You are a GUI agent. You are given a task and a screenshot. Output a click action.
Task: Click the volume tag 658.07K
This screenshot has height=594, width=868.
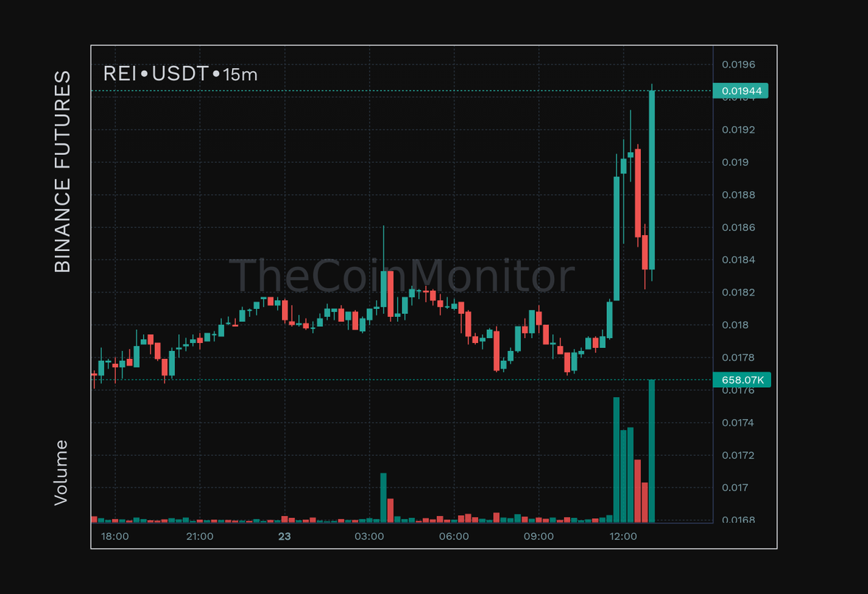point(742,380)
